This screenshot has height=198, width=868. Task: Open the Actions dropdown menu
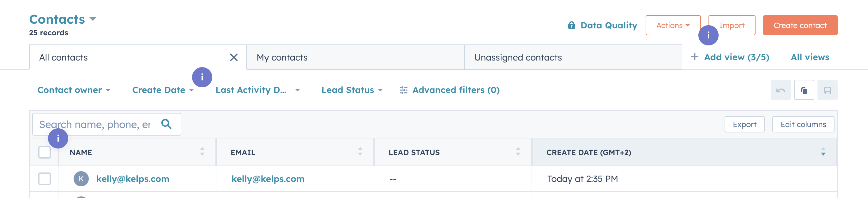coord(672,25)
